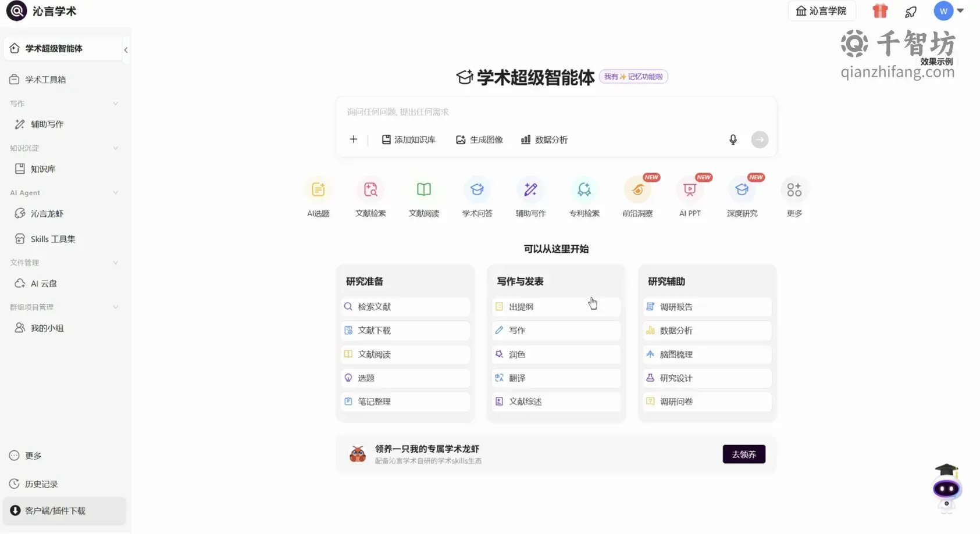Viewport: 980px width, 534px height.
Task: Click 客户端/插件下载 button
Action: pyautogui.click(x=64, y=511)
